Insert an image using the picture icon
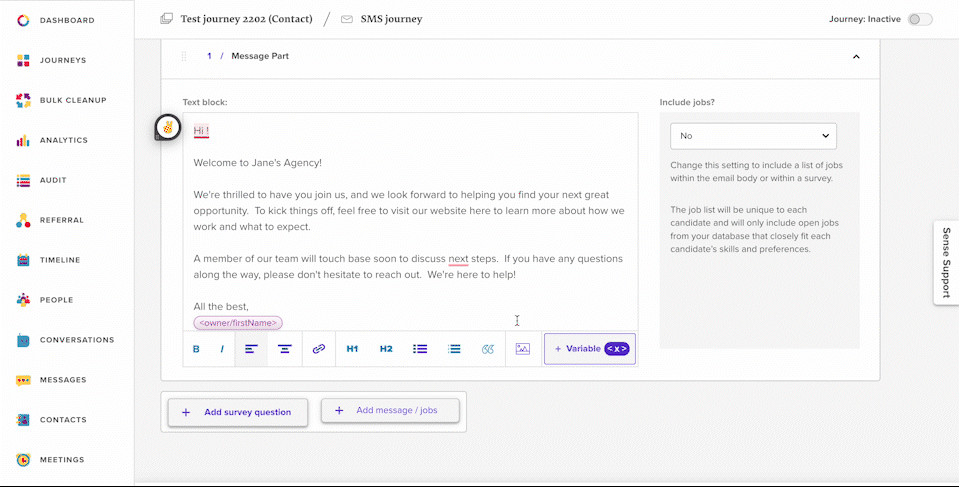Image resolution: width=959 pixels, height=487 pixels. pyautogui.click(x=523, y=349)
